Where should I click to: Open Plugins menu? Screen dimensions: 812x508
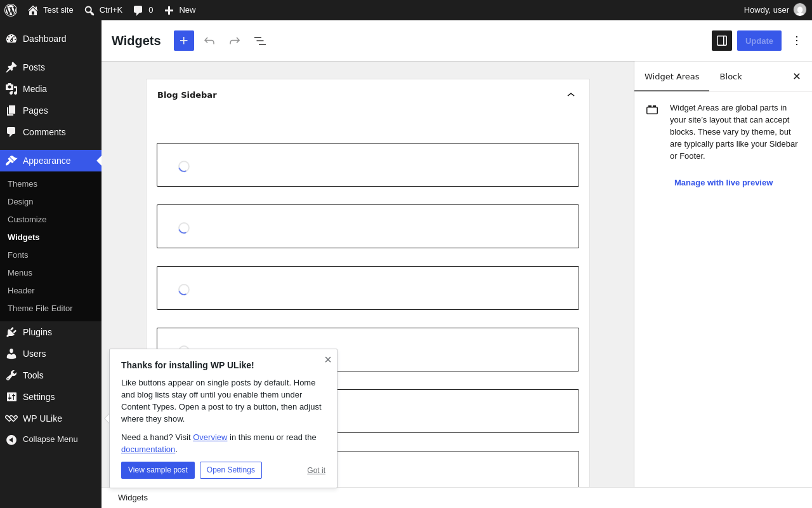click(51, 332)
